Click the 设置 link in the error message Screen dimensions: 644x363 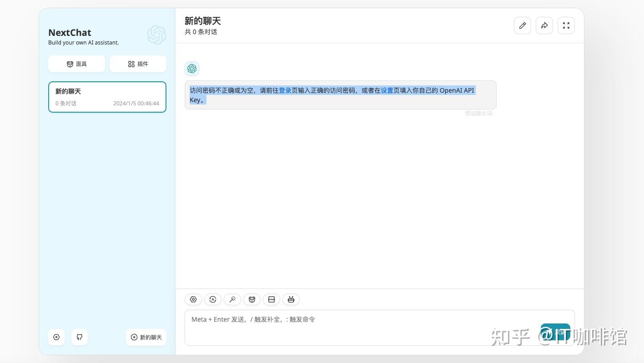387,90
